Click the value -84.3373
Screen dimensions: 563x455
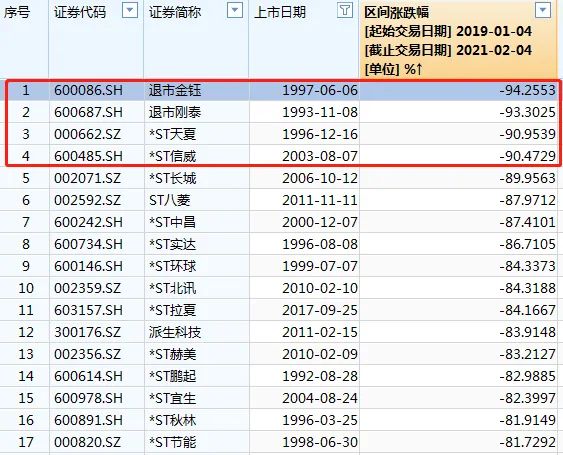tap(527, 266)
